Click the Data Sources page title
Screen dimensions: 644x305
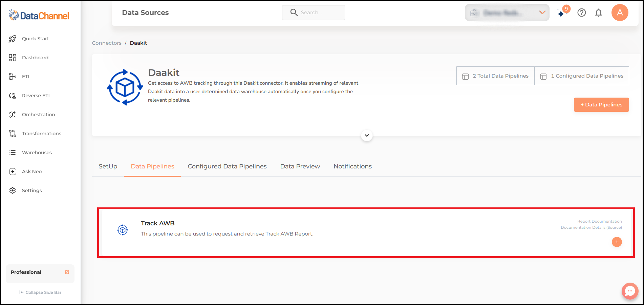pyautogui.click(x=145, y=13)
